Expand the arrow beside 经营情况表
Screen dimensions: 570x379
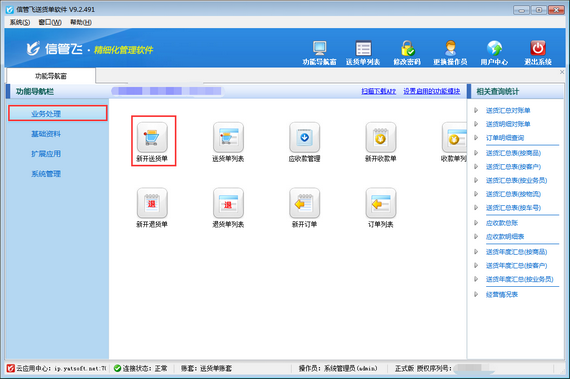[476, 294]
